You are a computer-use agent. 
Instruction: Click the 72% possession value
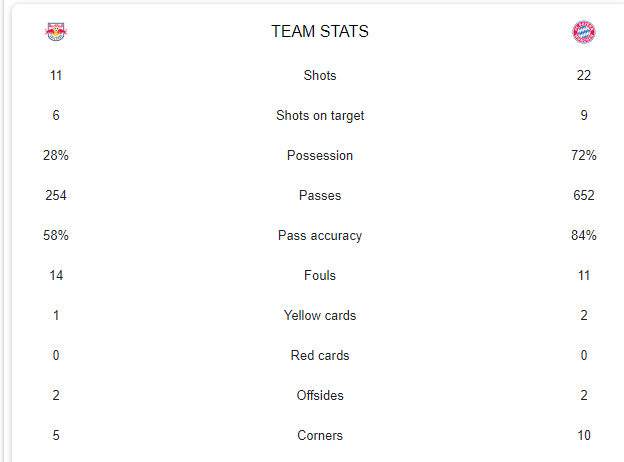(584, 155)
